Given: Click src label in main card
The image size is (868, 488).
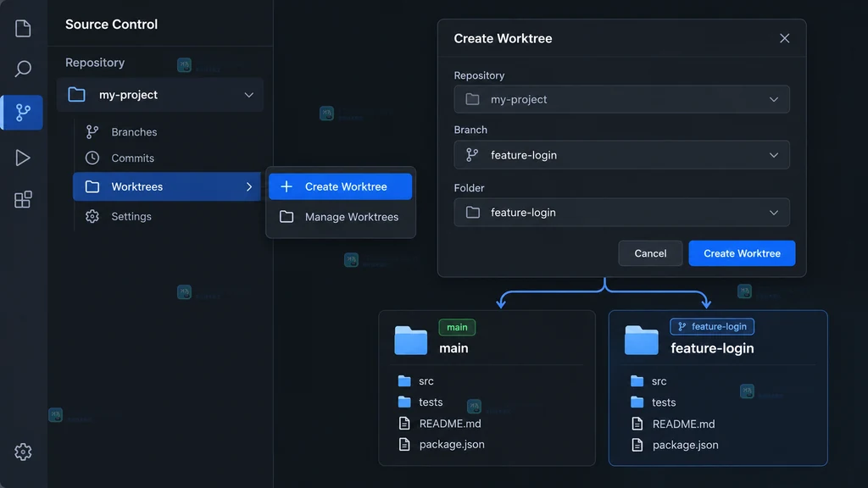Looking at the screenshot, I should [x=426, y=381].
